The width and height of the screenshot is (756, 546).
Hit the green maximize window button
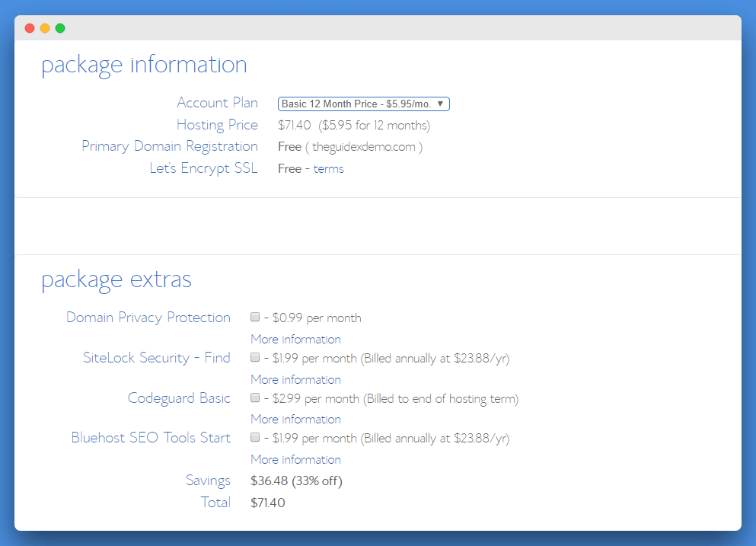pyautogui.click(x=60, y=28)
